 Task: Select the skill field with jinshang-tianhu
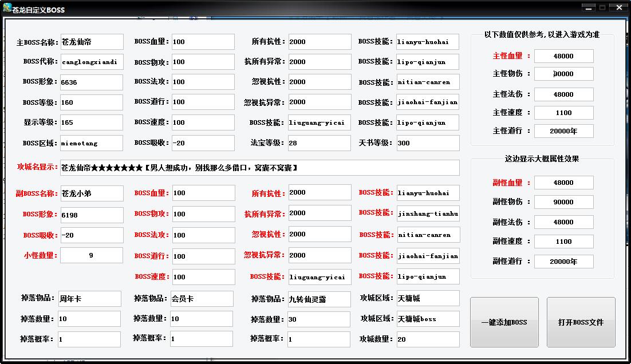point(428,213)
